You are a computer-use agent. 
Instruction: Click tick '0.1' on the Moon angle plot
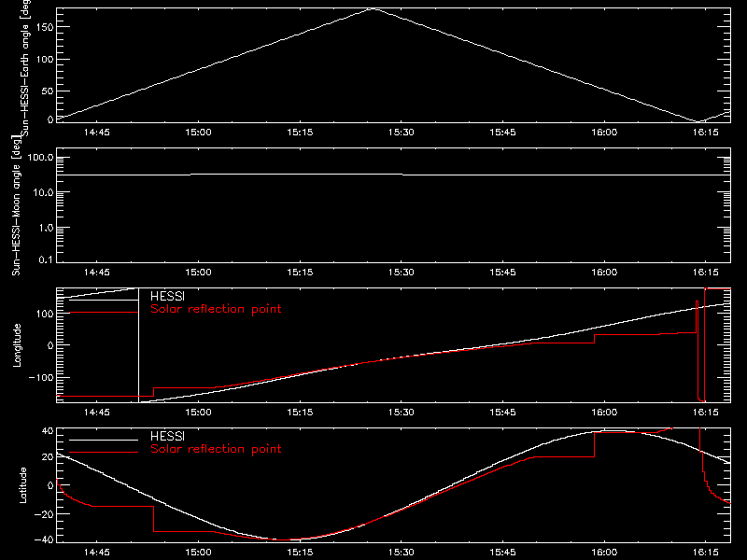[x=46, y=259]
